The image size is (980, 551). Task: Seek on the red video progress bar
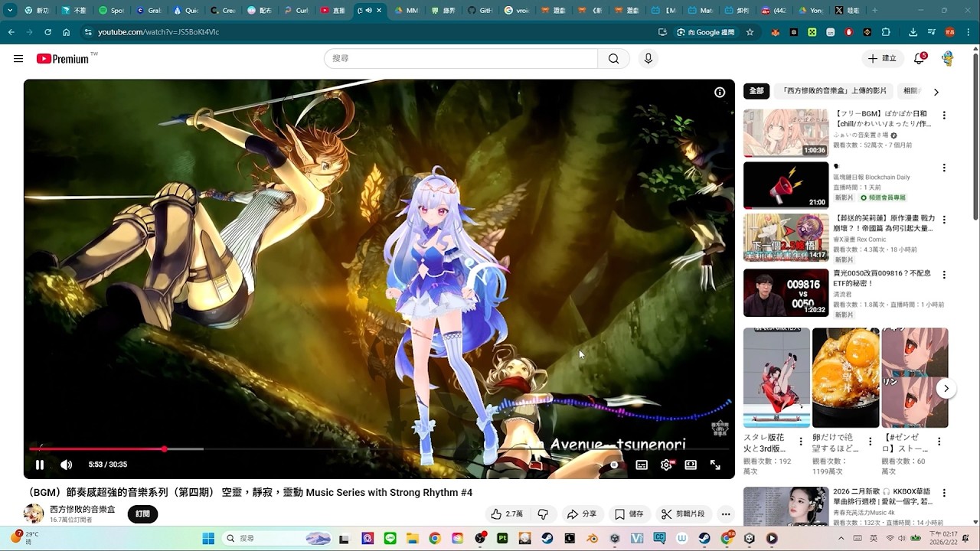click(379, 449)
